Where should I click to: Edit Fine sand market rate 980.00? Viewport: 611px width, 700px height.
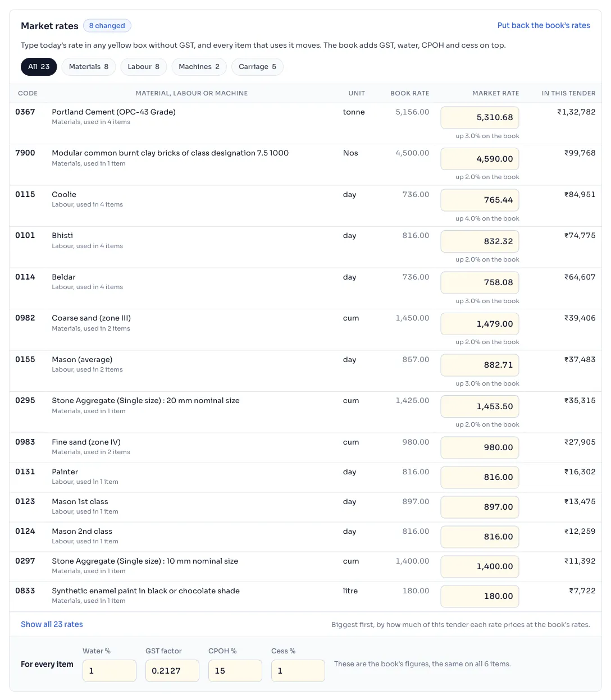point(480,447)
